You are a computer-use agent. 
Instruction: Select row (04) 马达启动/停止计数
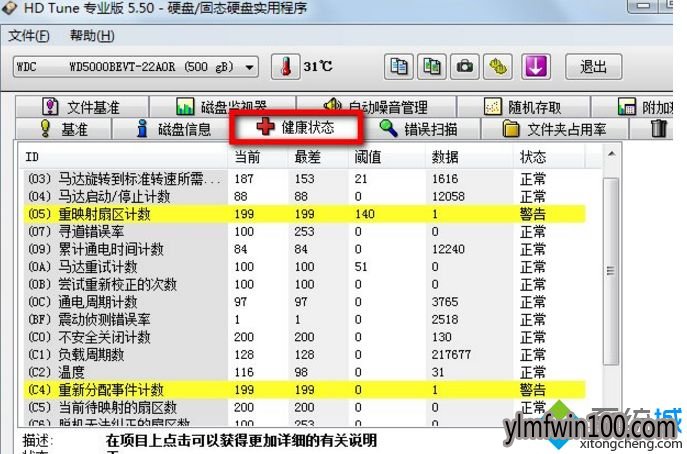[x=304, y=196]
